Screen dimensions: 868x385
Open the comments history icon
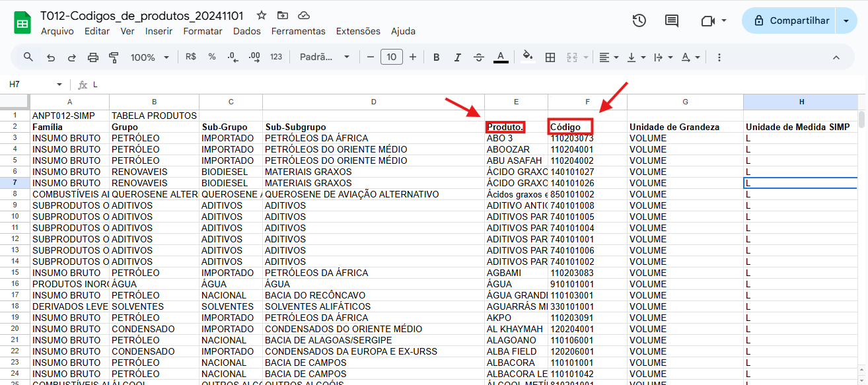672,20
